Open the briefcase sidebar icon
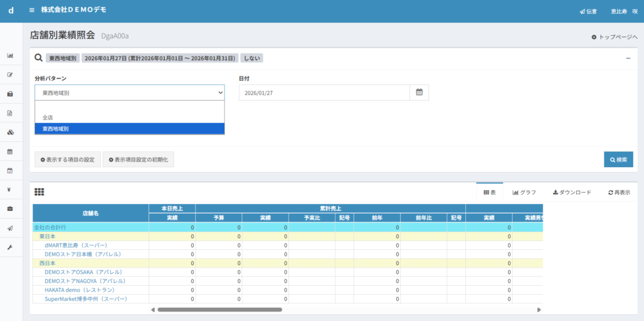 10,208
